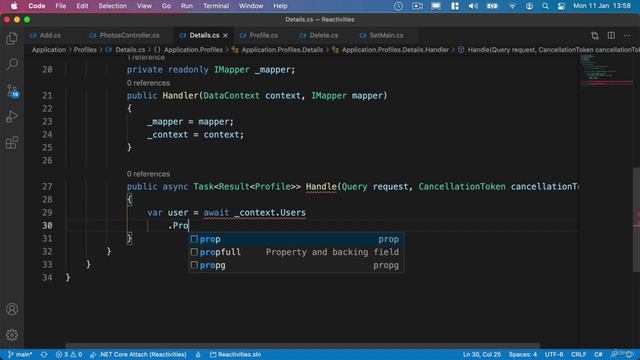Change file encoding UTF-8

click(554, 354)
